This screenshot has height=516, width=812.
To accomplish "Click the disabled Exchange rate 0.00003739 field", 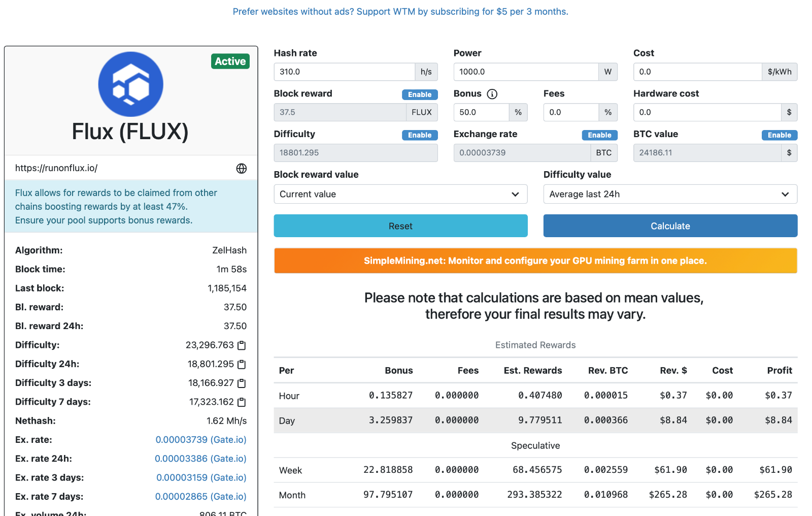I will tap(522, 153).
